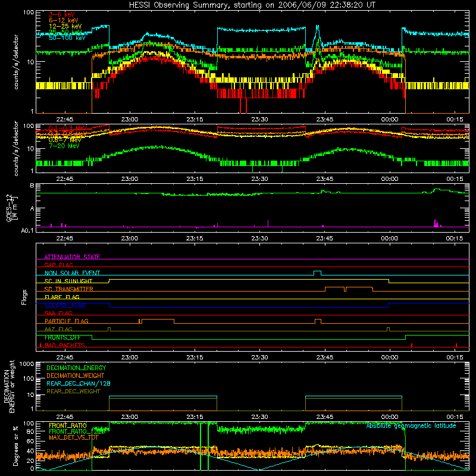The width and height of the screenshot is (476, 476).
Task: Select the blue ECLIPSE_FLAG label
Action: (x=65, y=305)
